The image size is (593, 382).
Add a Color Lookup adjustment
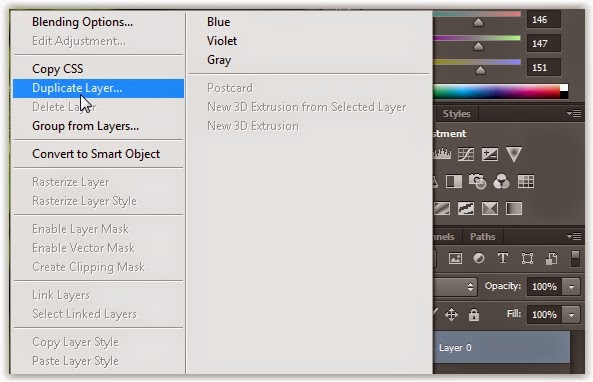click(526, 182)
